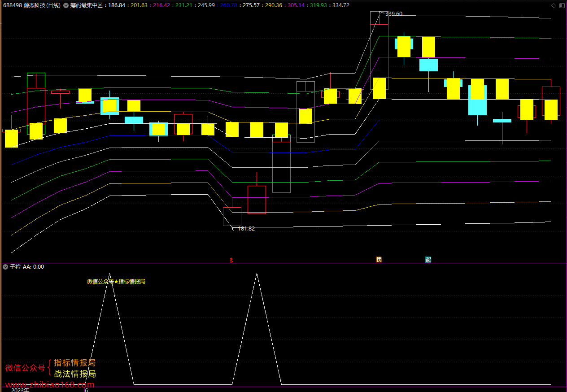567x392 pixels.
Task: Click the diamond icon at top right
Action: (x=554, y=5)
